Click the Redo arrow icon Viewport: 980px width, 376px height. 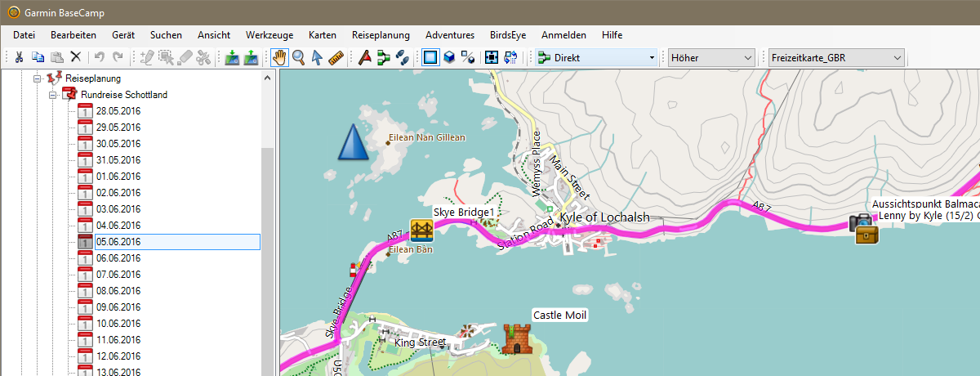(118, 57)
